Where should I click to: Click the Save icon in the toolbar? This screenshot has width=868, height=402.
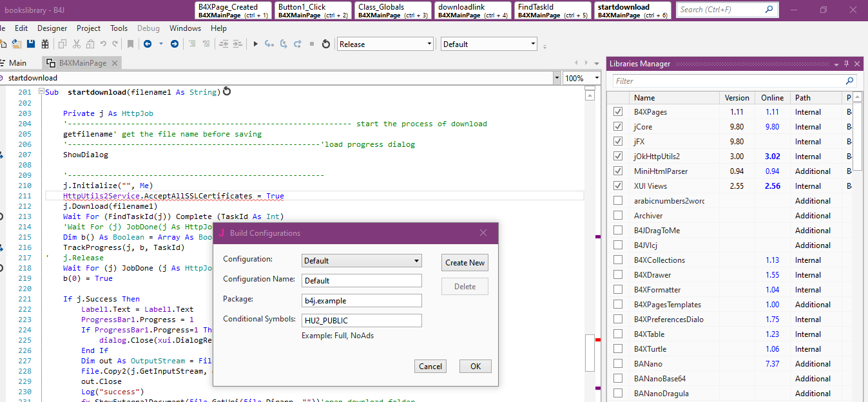coord(31,44)
